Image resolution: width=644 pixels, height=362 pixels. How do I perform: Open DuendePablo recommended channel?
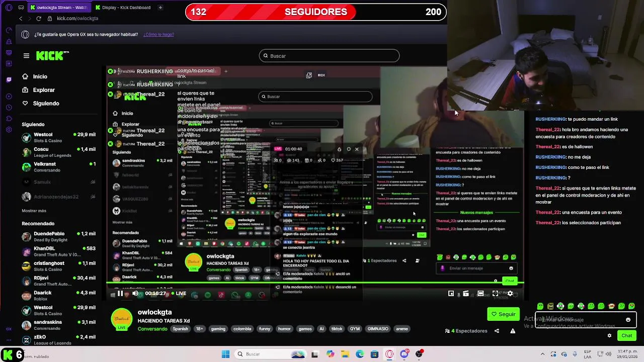coord(58,237)
